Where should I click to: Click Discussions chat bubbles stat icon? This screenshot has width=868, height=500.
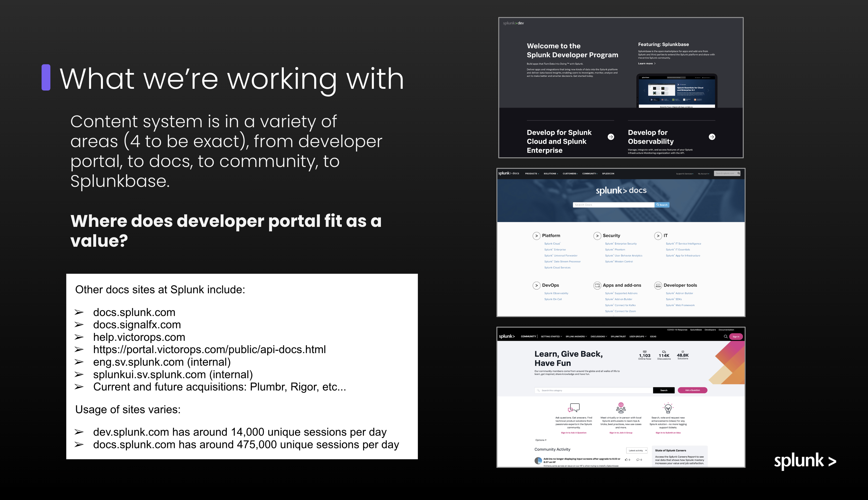pos(664,352)
